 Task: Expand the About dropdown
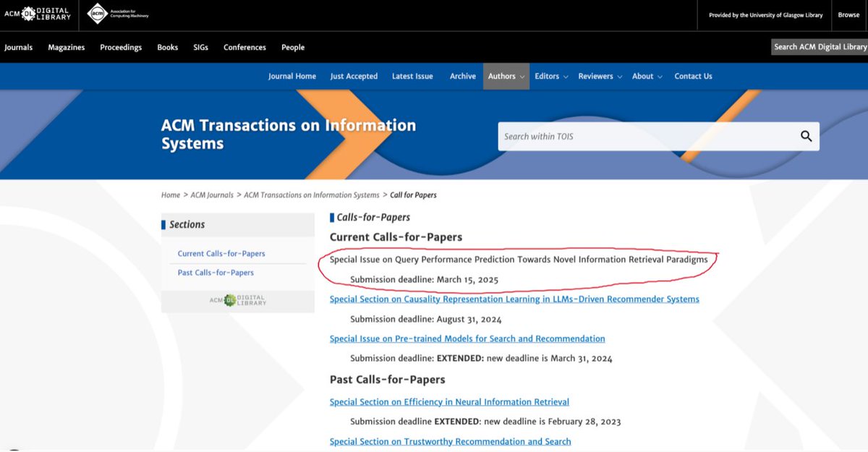[x=647, y=76]
